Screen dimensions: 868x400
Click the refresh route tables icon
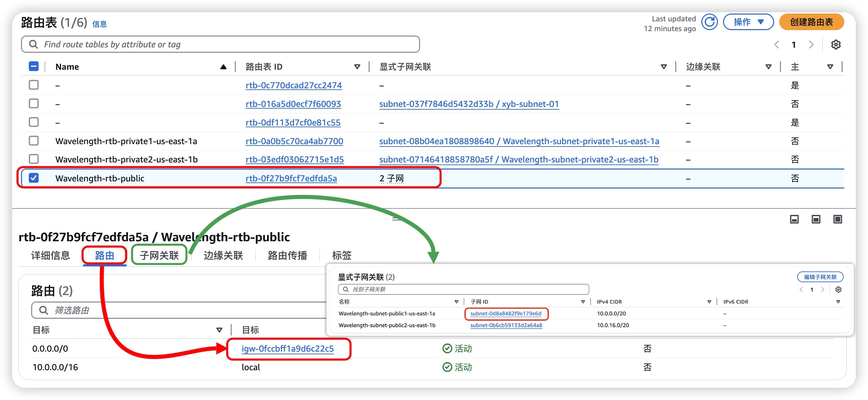tap(709, 22)
